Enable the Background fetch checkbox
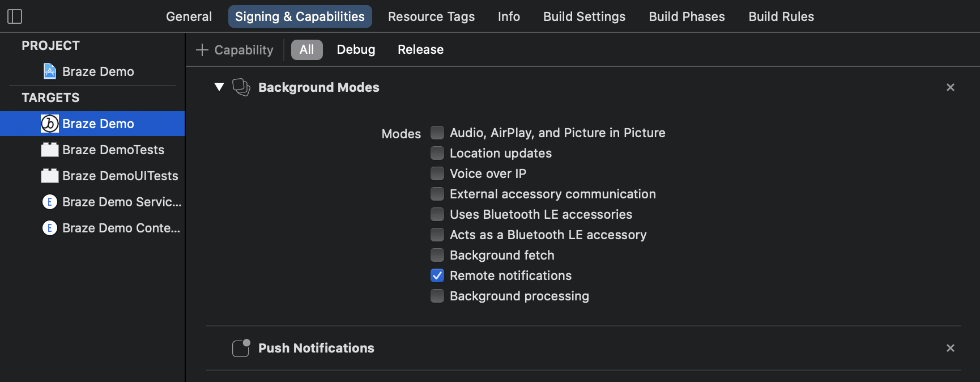The height and width of the screenshot is (382, 980). click(x=437, y=255)
